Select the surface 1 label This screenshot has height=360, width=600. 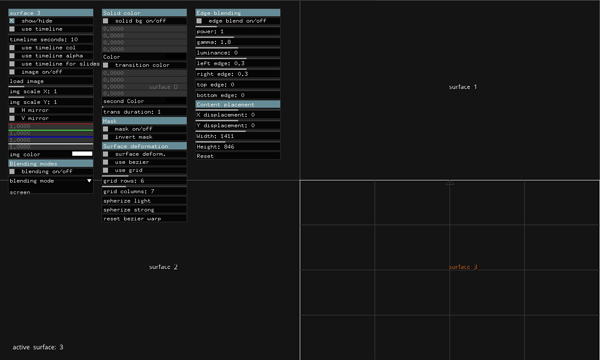tap(463, 87)
